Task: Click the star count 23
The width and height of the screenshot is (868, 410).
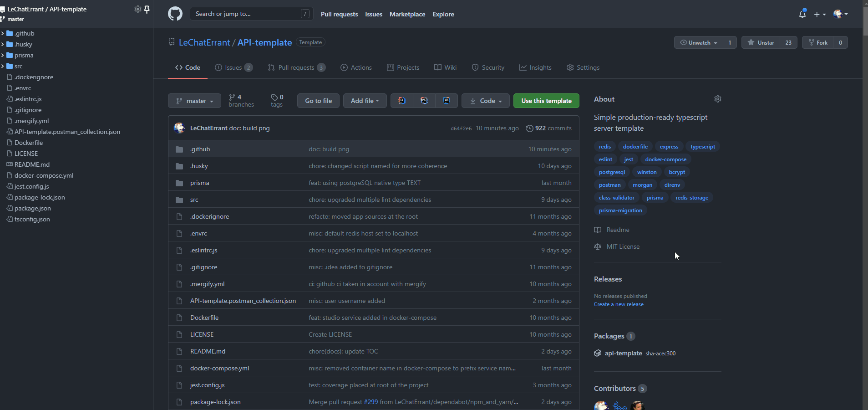Action: (788, 42)
